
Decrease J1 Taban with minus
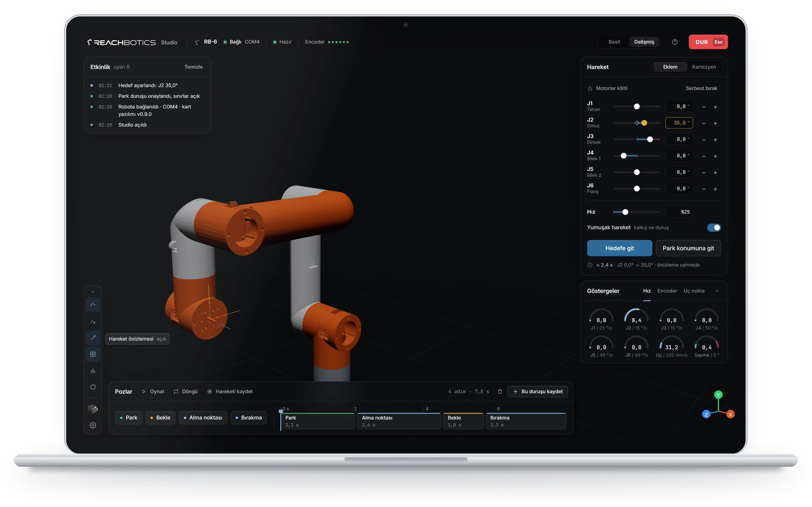704,107
